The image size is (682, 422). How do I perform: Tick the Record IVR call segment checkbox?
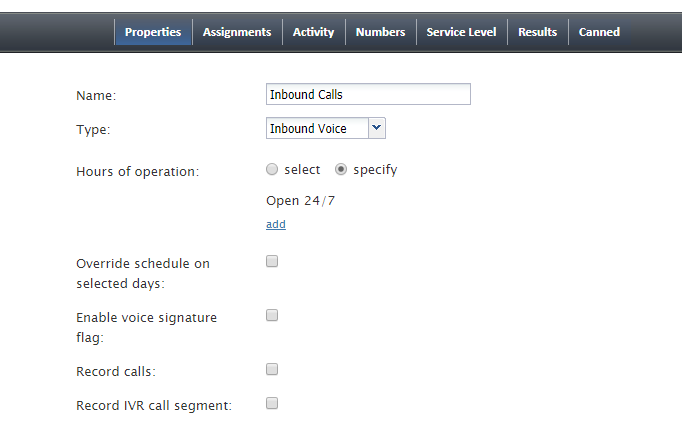point(272,403)
